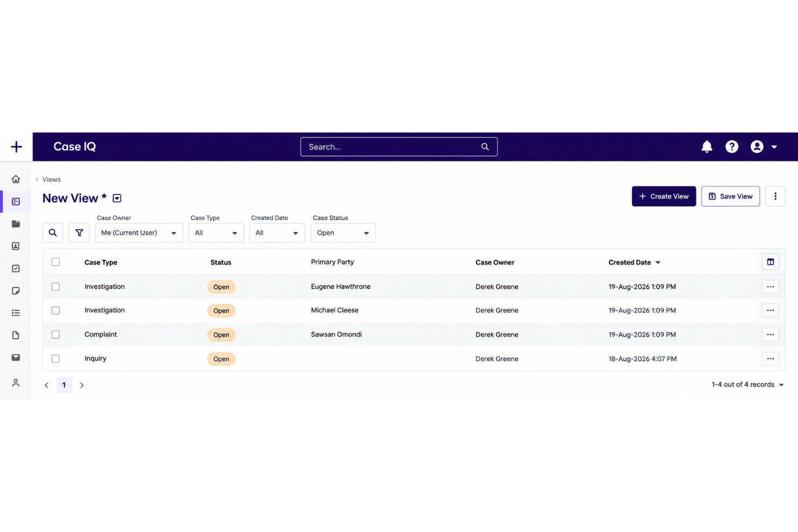798x532 pixels.
Task: Follow the Views breadcrumb link
Action: coord(52,179)
